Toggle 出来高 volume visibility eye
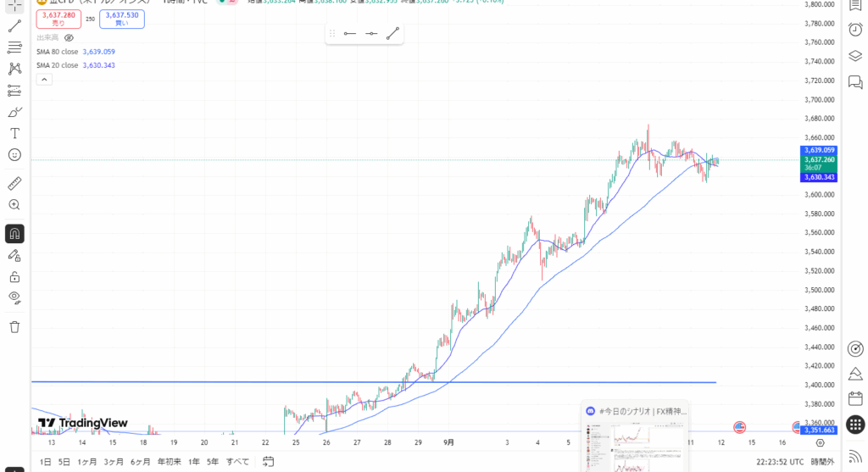The height and width of the screenshot is (472, 868). pos(69,37)
